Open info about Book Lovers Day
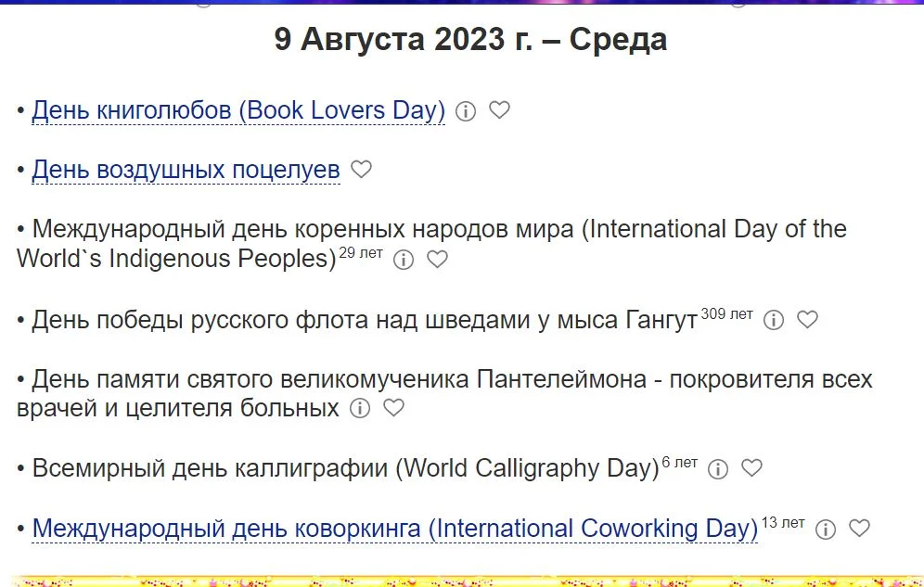The width and height of the screenshot is (924, 587). (465, 110)
